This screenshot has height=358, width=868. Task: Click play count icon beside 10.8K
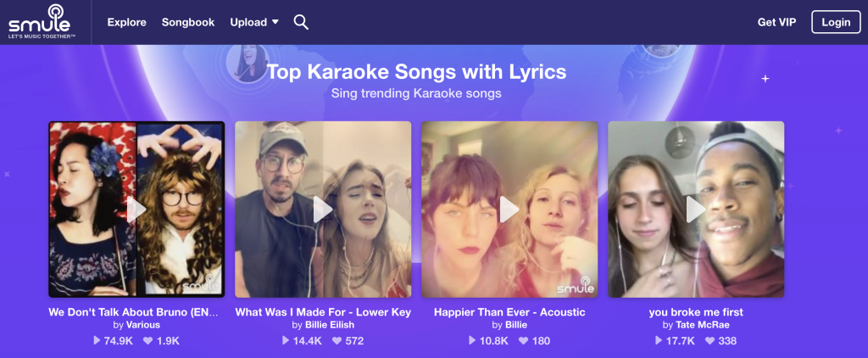coord(472,341)
